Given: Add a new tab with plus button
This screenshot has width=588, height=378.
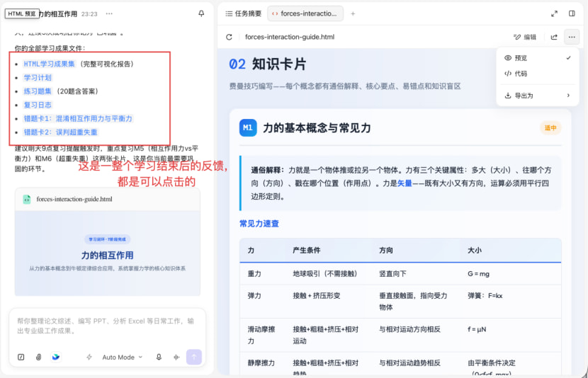Looking at the screenshot, I should [353, 13].
